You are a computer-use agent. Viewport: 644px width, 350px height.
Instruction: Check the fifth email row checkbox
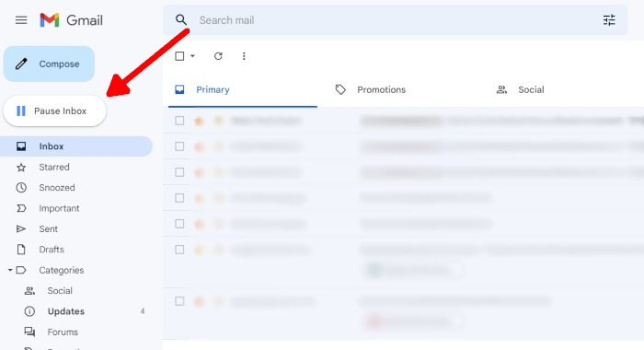tap(179, 224)
